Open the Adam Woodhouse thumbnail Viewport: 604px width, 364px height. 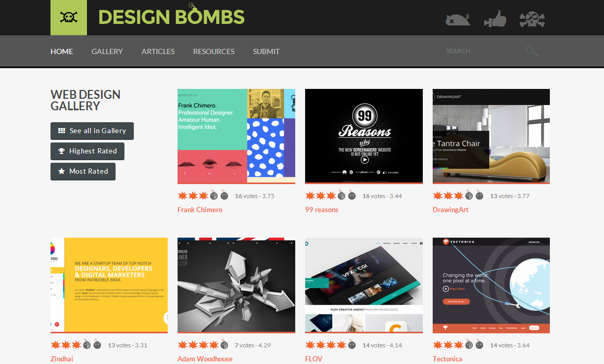236,285
